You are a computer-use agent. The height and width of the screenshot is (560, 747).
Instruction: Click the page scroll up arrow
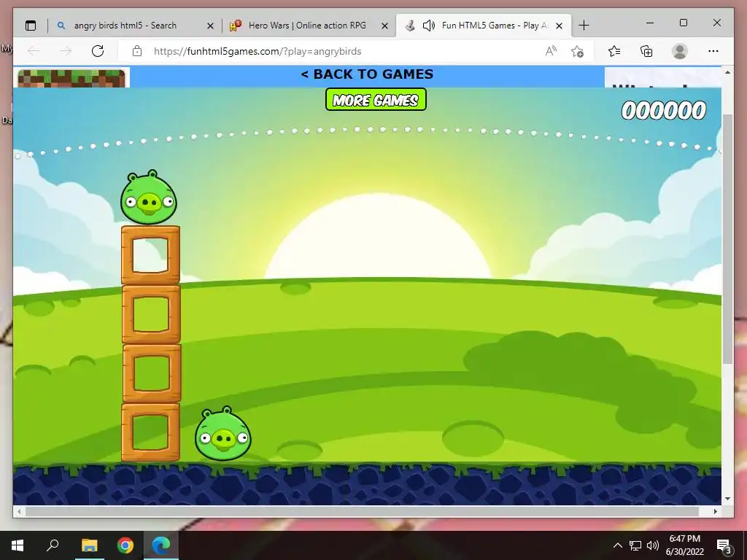tap(727, 72)
